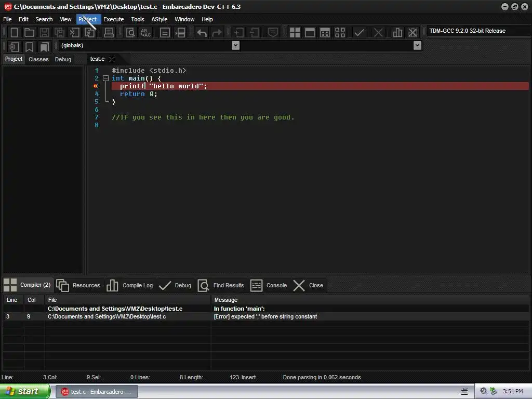532x399 pixels.
Task: Click the Open file folder icon
Action: click(x=29, y=33)
